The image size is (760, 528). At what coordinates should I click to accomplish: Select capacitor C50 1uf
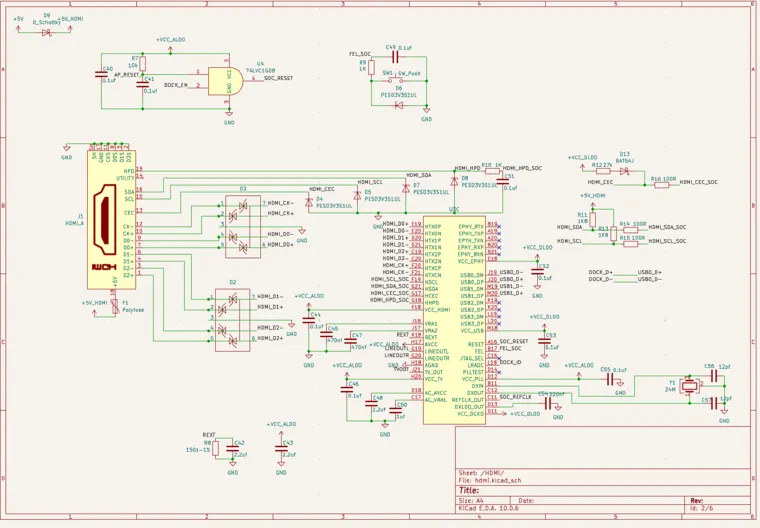(395, 410)
